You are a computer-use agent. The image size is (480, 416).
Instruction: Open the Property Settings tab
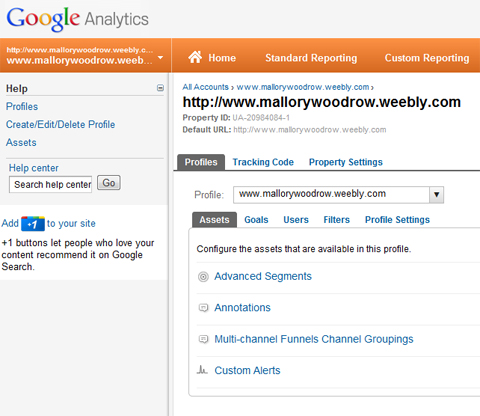click(346, 162)
